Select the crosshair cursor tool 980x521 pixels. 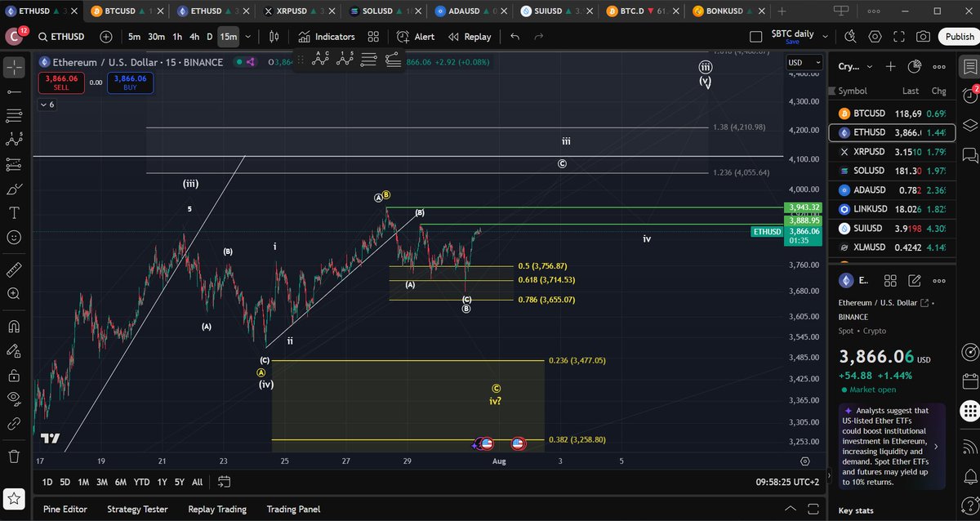click(x=14, y=67)
